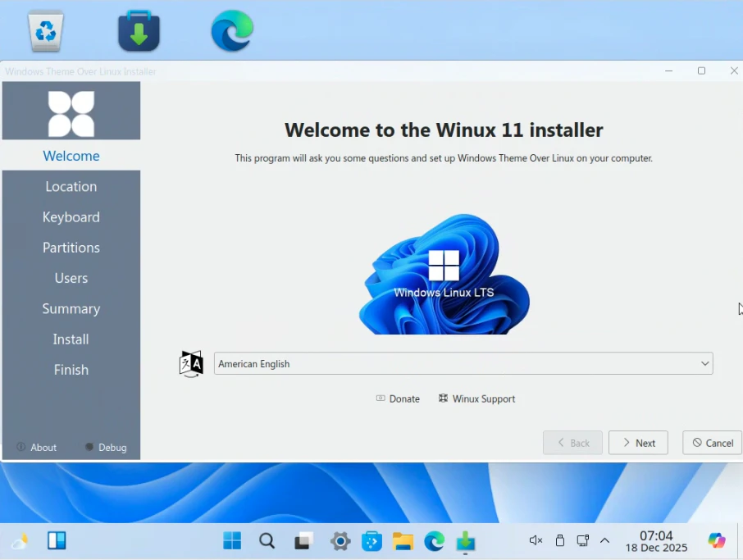
Task: Open the Store app on taskbar
Action: tap(372, 541)
